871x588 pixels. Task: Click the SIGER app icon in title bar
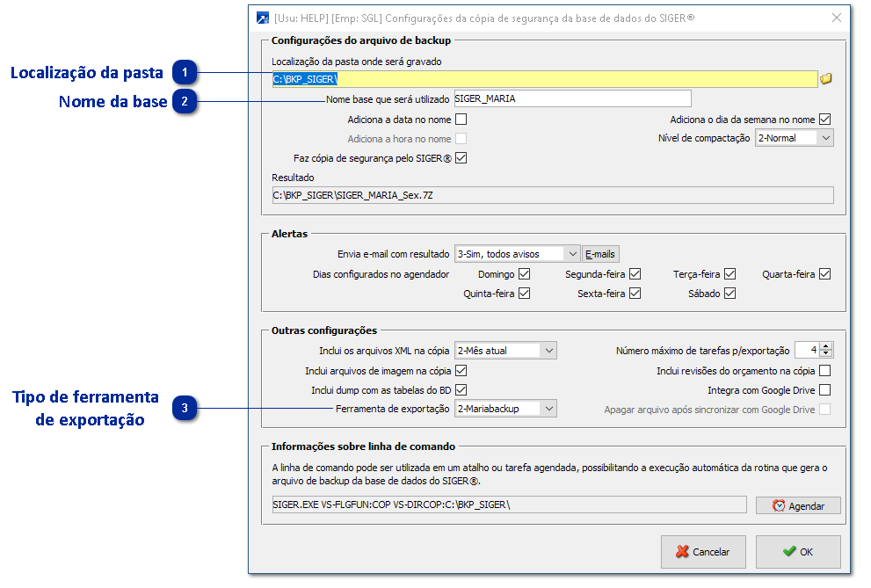click(262, 18)
